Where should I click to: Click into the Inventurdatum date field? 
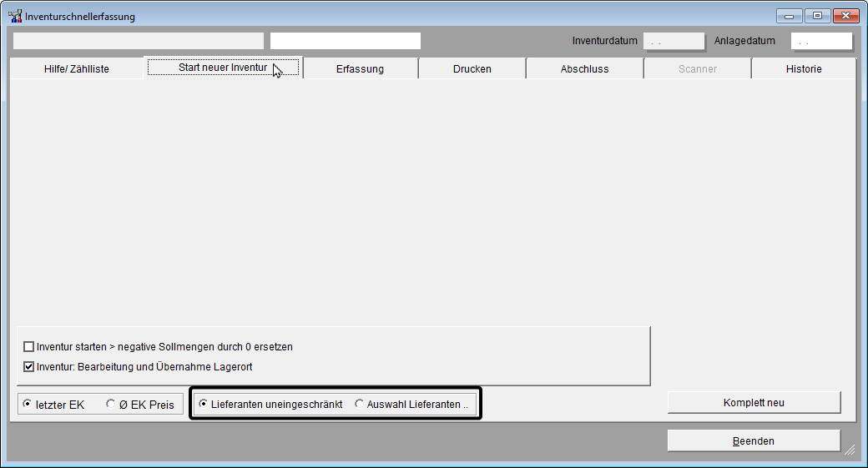tap(674, 41)
